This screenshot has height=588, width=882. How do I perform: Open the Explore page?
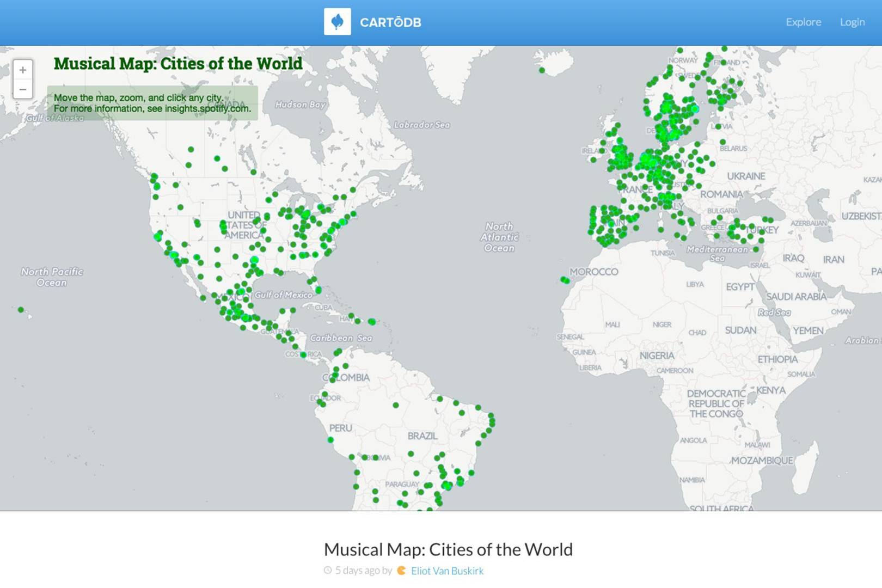[803, 22]
